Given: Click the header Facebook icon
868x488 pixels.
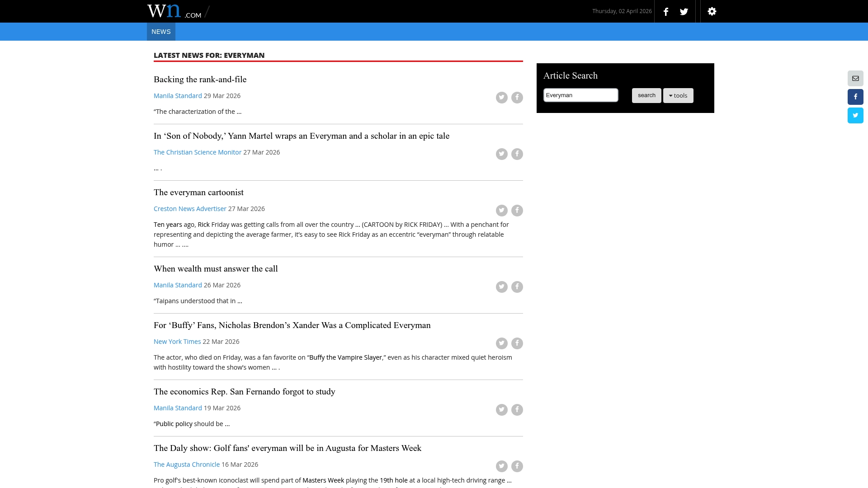Looking at the screenshot, I should click(x=666, y=12).
